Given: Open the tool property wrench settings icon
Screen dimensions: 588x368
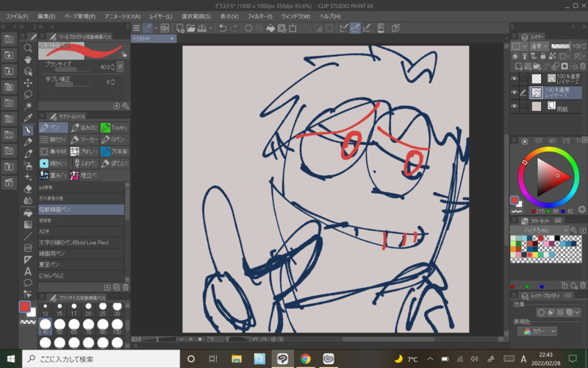Looking at the screenshot, I should tap(125, 106).
